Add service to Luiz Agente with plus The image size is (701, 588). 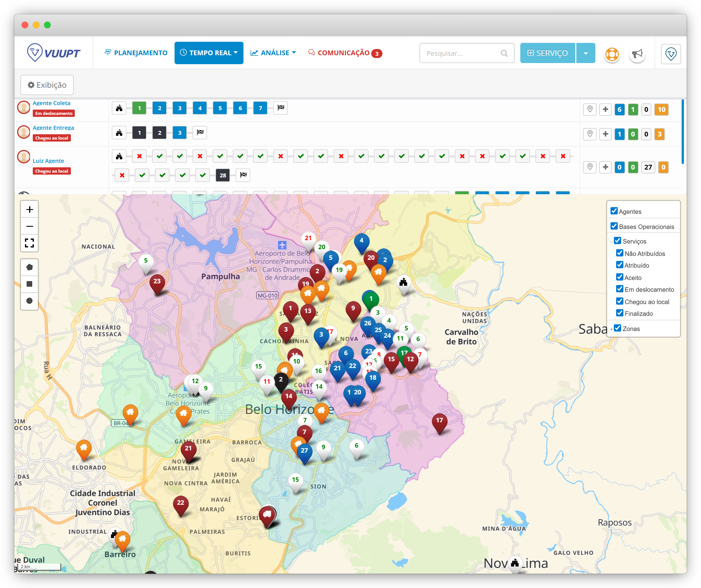(x=605, y=167)
